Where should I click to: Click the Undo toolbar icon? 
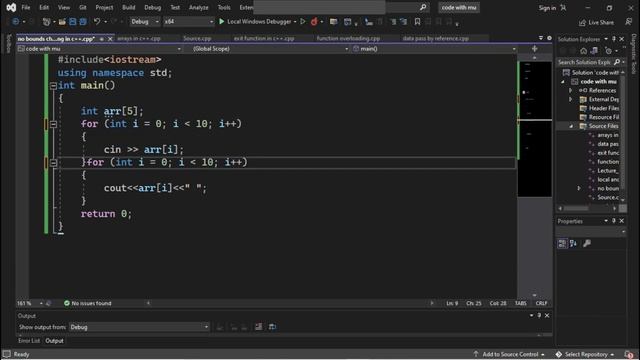click(97, 22)
